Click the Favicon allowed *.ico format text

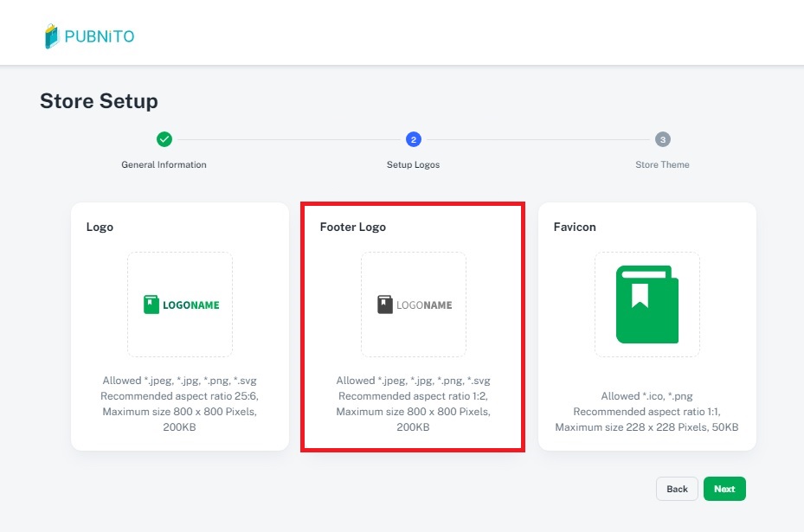(646, 396)
